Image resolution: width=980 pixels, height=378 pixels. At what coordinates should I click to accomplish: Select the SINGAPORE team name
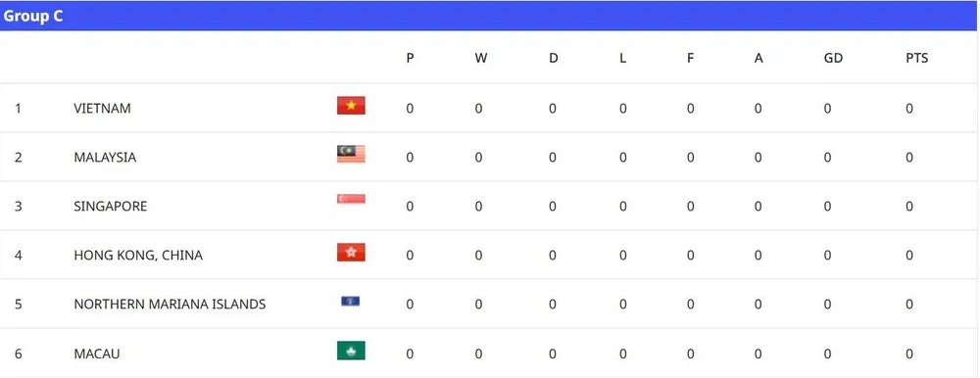[111, 207]
